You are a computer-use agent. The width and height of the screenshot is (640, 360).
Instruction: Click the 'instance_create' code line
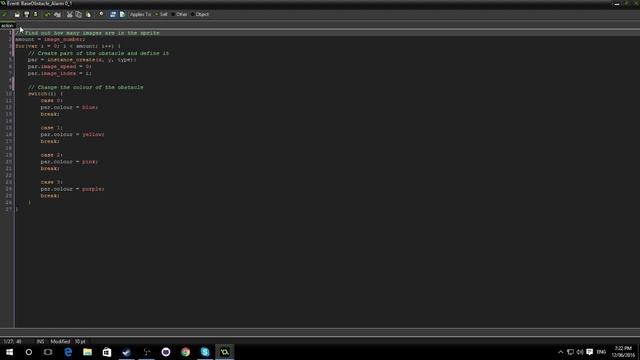[x=82, y=60]
